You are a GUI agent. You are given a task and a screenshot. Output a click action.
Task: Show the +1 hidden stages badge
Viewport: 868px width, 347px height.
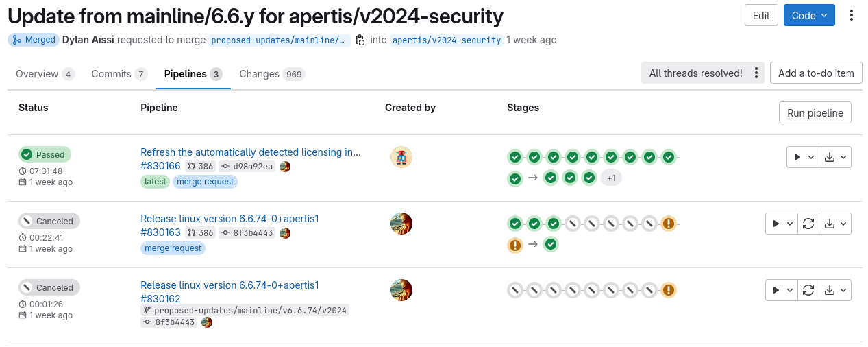pos(611,178)
